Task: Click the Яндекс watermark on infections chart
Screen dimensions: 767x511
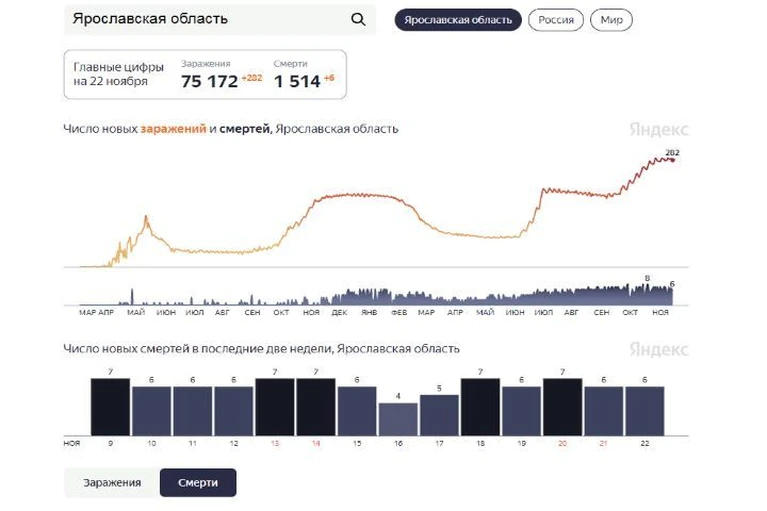Action: [659, 129]
